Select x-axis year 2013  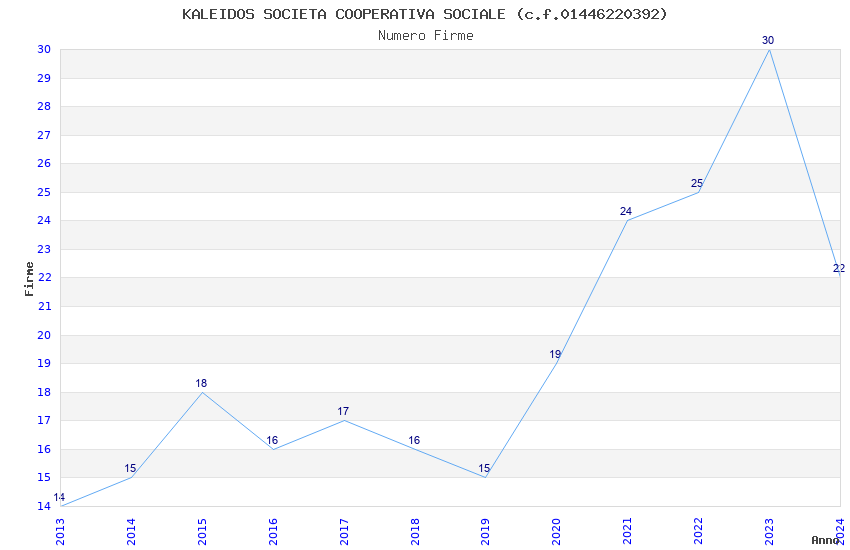(60, 532)
